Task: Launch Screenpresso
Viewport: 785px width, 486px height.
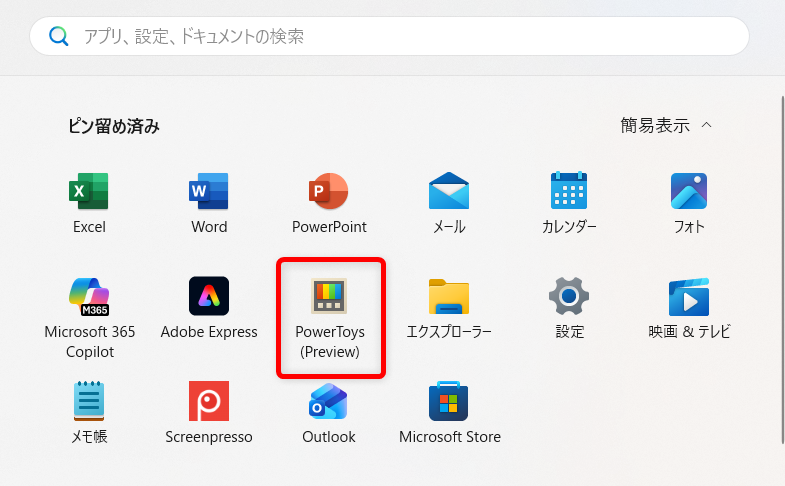Action: (x=209, y=413)
